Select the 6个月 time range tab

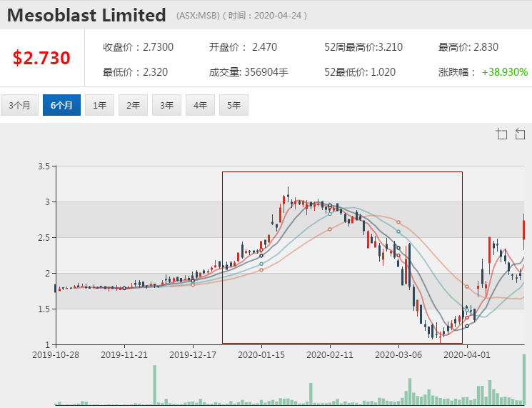point(61,105)
